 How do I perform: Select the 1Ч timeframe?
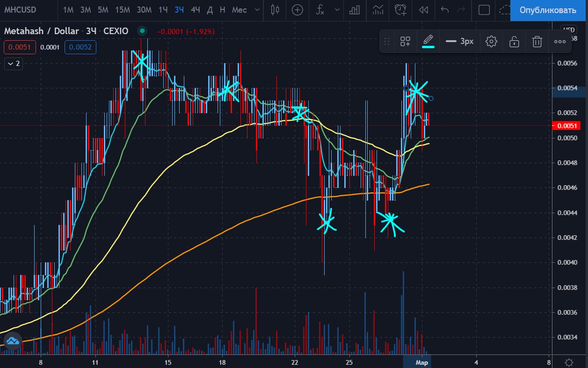pos(163,10)
